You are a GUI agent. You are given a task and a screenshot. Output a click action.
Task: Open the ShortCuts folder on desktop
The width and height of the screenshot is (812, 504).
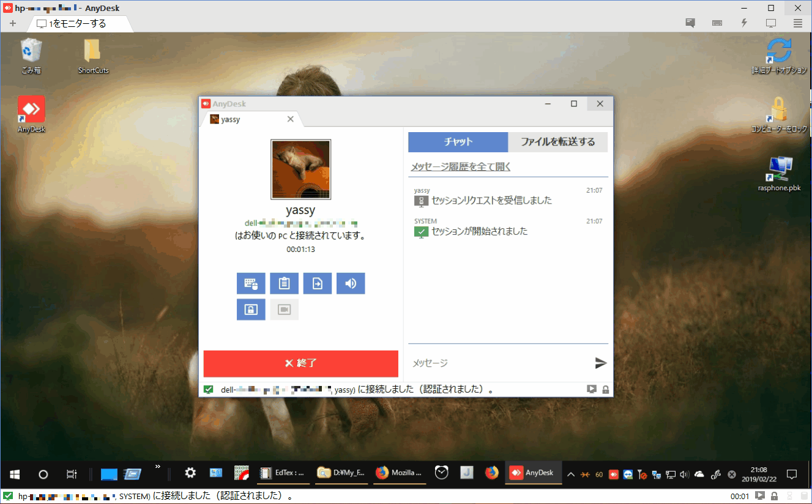[x=93, y=56]
